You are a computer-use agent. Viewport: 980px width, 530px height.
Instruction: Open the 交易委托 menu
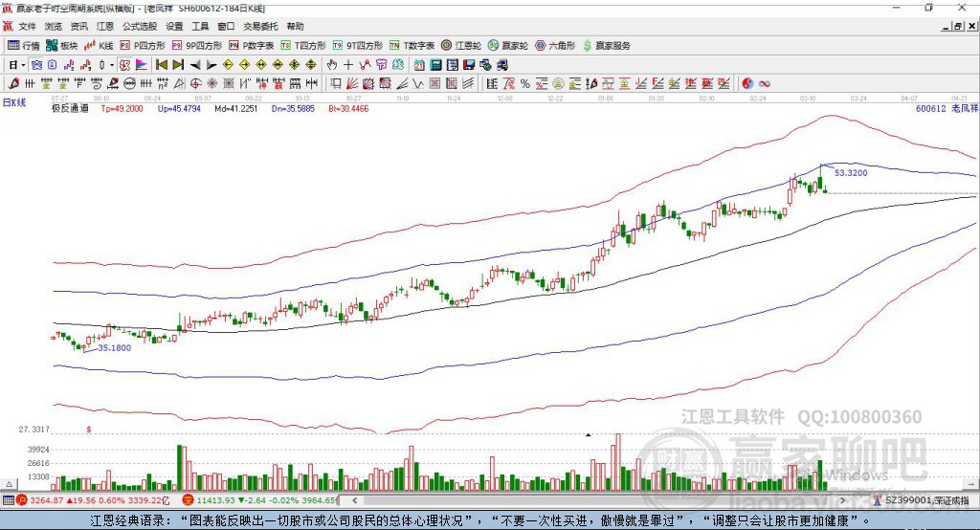(260, 26)
